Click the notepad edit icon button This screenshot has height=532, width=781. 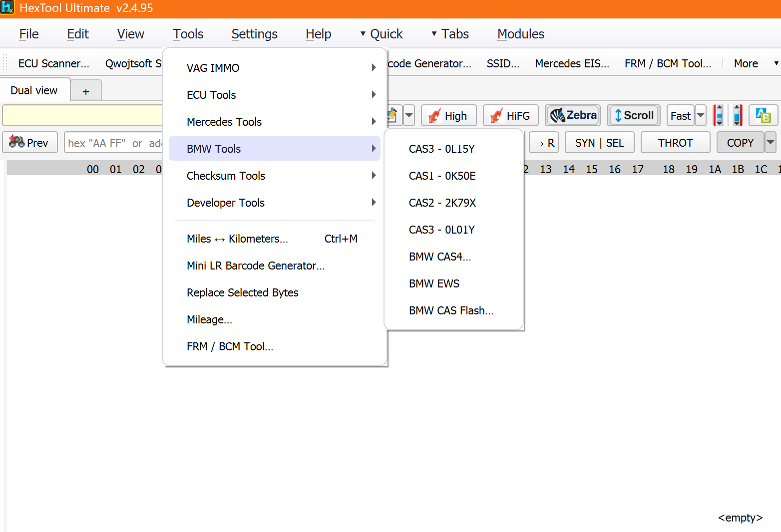pos(393,115)
